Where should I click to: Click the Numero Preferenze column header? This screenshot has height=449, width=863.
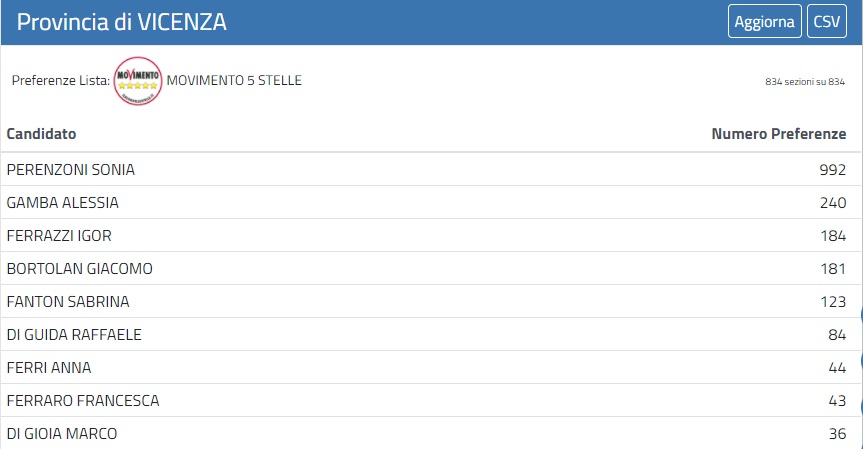[778, 134]
